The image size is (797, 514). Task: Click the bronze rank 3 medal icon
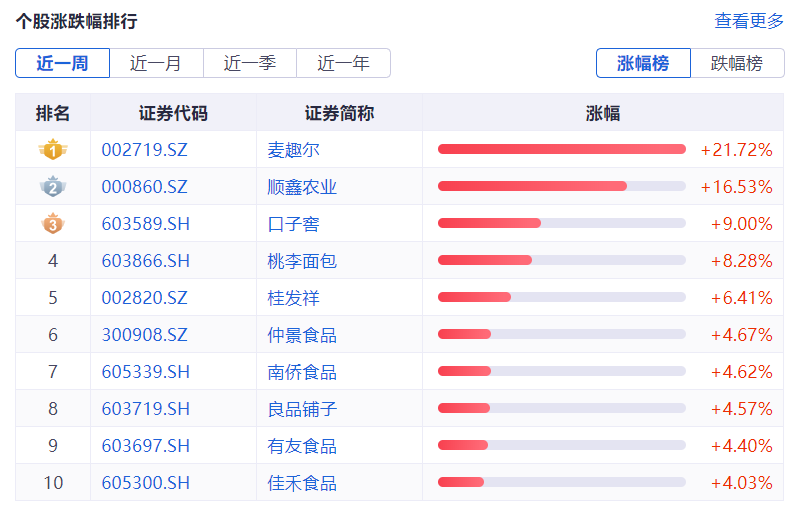53,224
